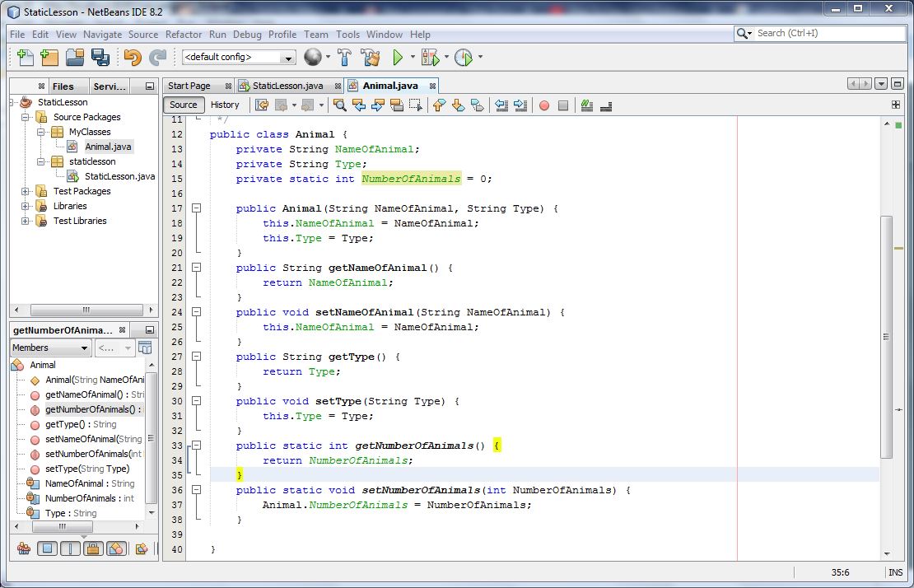Click the Search (Ctrl+I) field
The width and height of the screenshot is (914, 588).
point(819,33)
